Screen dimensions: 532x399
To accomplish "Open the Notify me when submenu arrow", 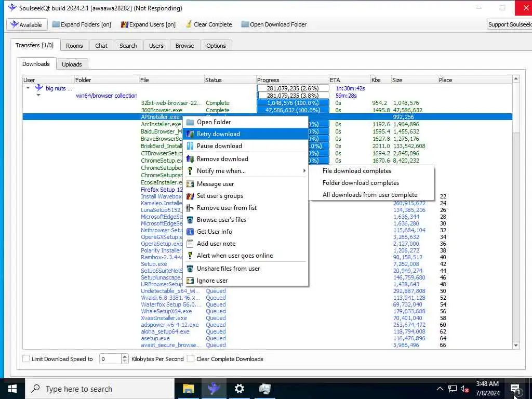I will click(x=304, y=170).
